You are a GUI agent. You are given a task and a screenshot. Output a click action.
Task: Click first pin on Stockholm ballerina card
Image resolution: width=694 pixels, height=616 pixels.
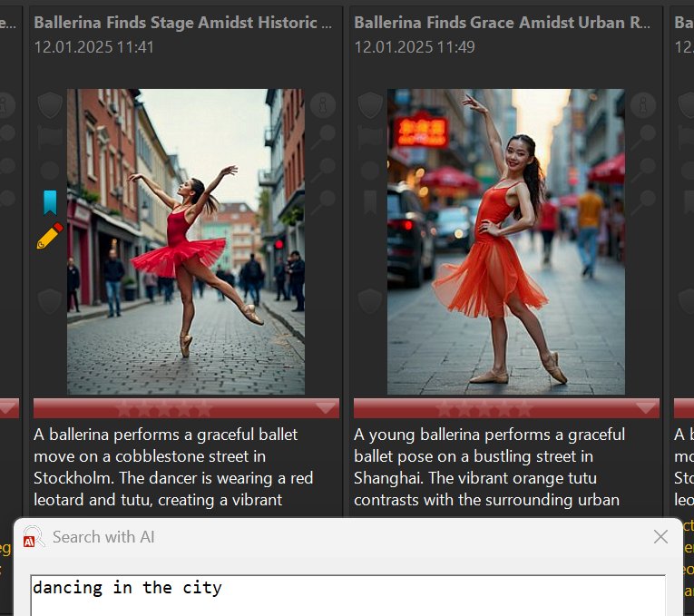323,137
